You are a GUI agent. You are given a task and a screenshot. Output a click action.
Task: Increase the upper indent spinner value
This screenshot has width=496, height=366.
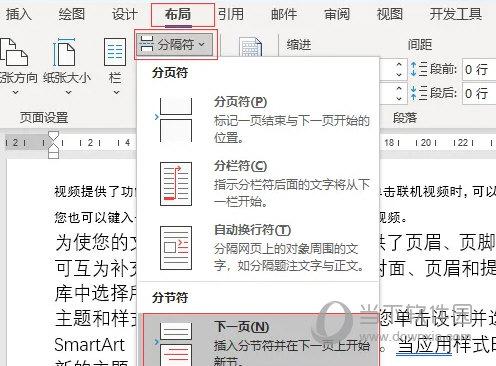click(x=399, y=64)
